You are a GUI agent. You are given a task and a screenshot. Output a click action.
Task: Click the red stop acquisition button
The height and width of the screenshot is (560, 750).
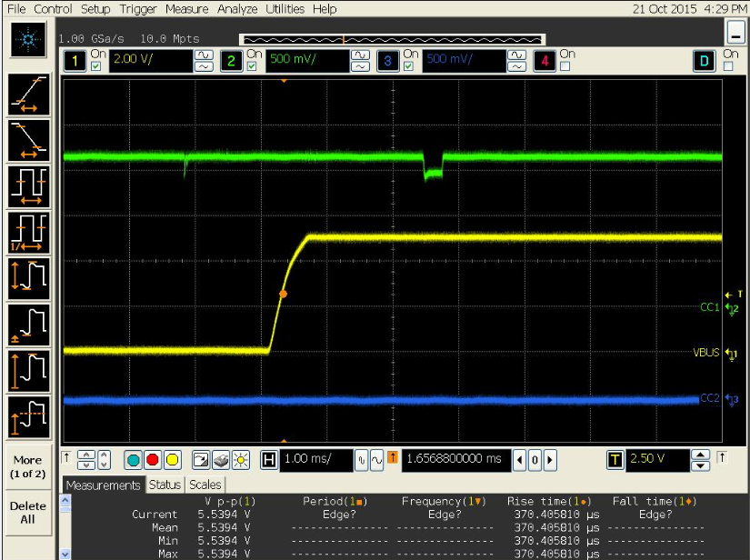pyautogui.click(x=153, y=460)
